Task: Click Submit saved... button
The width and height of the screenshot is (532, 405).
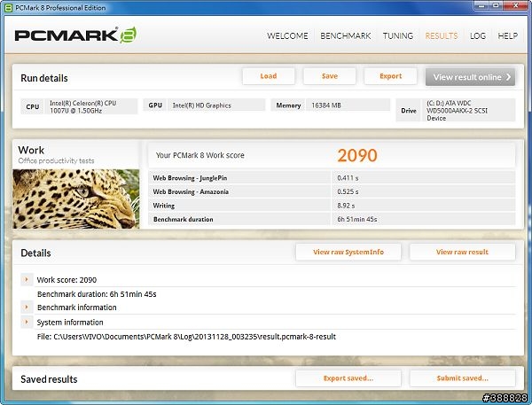Action: tap(462, 378)
